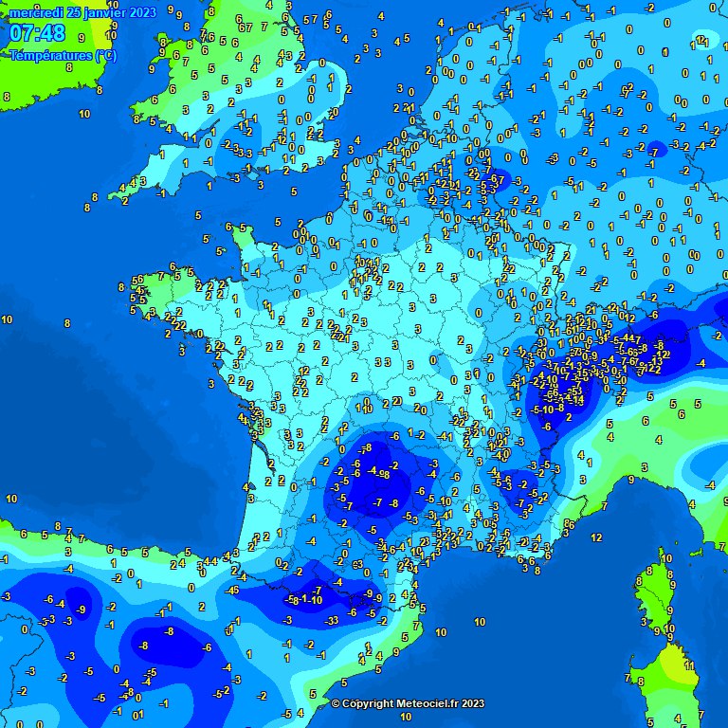Click the 9 reading in sea southeast of Provence
The width and height of the screenshot is (728, 728).
(630, 482)
